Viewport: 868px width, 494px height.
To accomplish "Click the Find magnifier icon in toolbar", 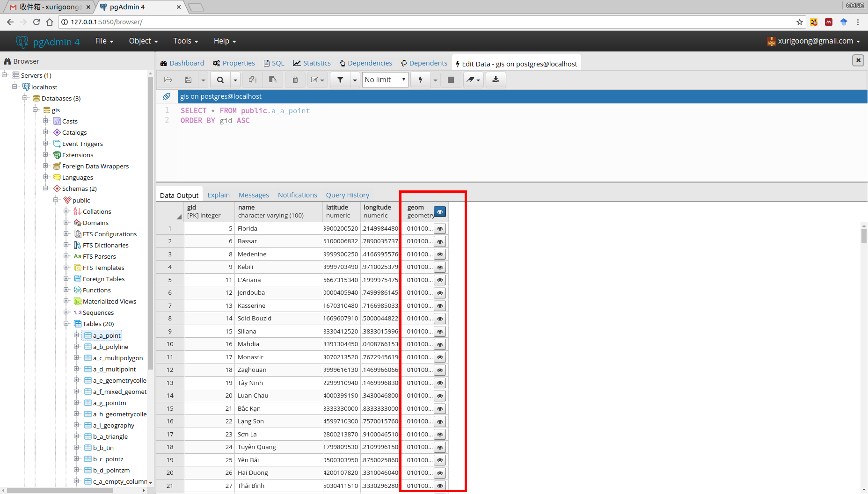I will coord(220,80).
